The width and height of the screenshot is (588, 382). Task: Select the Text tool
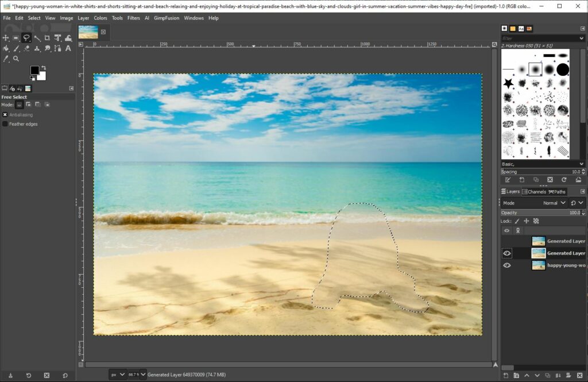67,48
